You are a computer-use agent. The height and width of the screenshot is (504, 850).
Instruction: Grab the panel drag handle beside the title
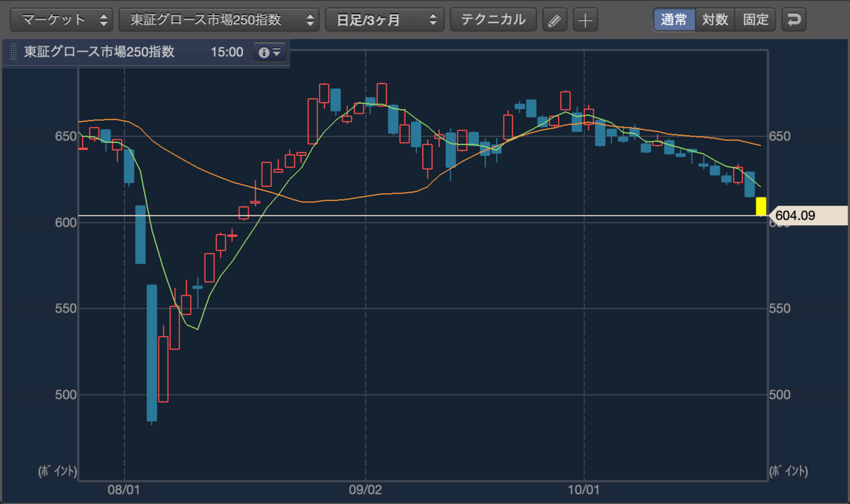point(13,52)
